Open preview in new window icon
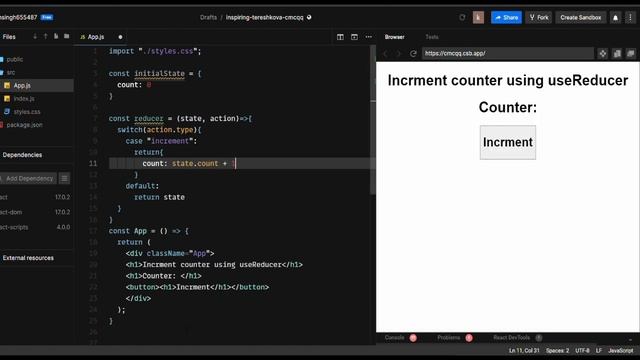Image resolution: width=640 pixels, height=360 pixels. point(631,53)
